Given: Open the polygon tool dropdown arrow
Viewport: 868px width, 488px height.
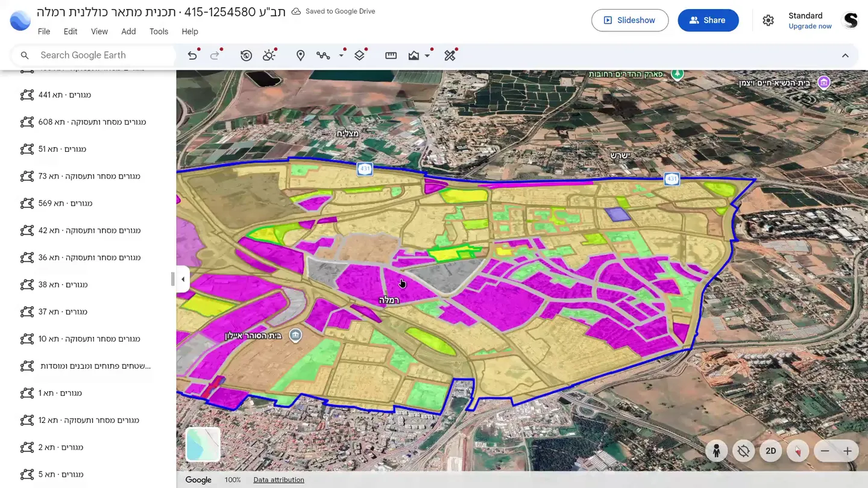Looking at the screenshot, I should click(427, 55).
